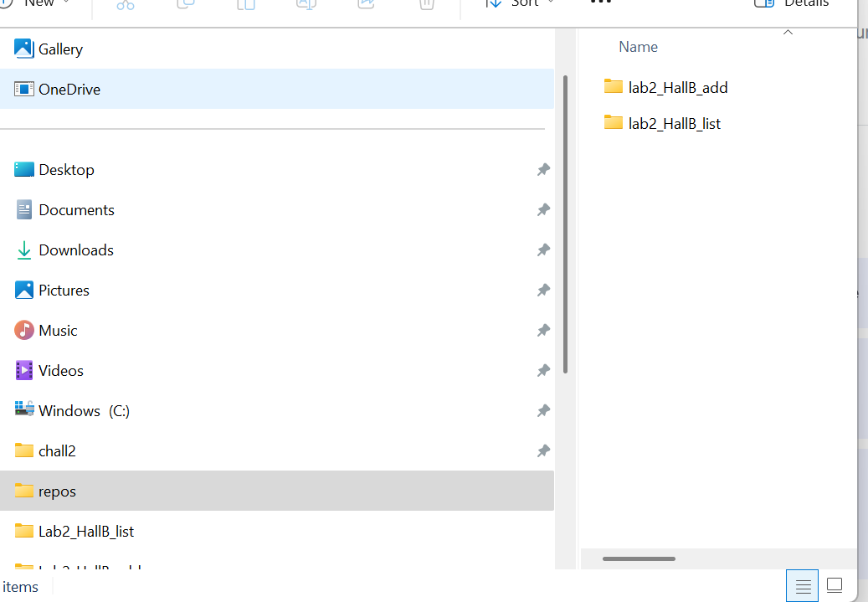
Task: Unpin Desktop from Quick access
Action: tap(543, 169)
